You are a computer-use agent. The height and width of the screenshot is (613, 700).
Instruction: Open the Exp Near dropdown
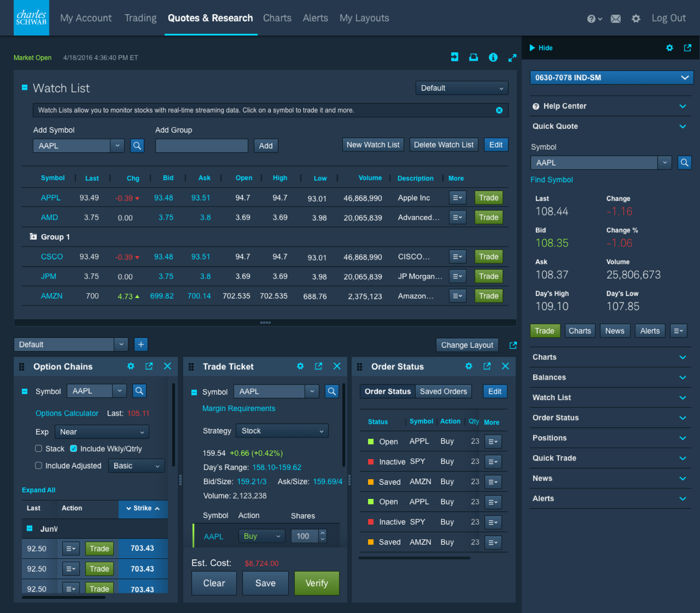tap(102, 432)
